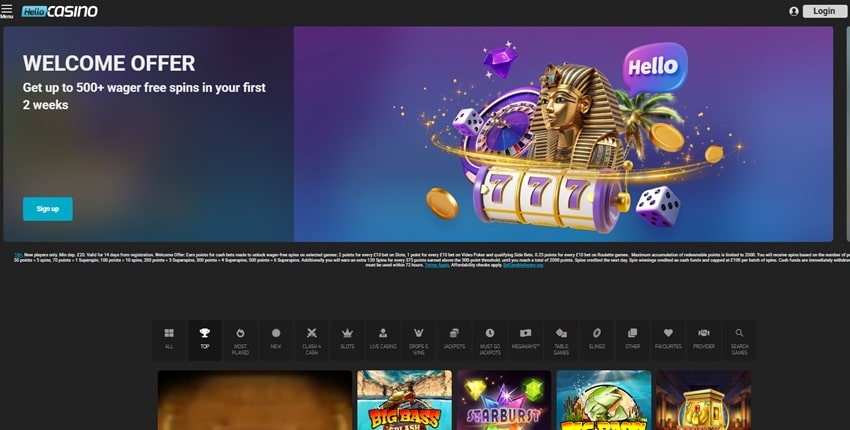This screenshot has width=850, height=430.
Task: Open the Clash 4 Cash category
Action: click(x=312, y=340)
